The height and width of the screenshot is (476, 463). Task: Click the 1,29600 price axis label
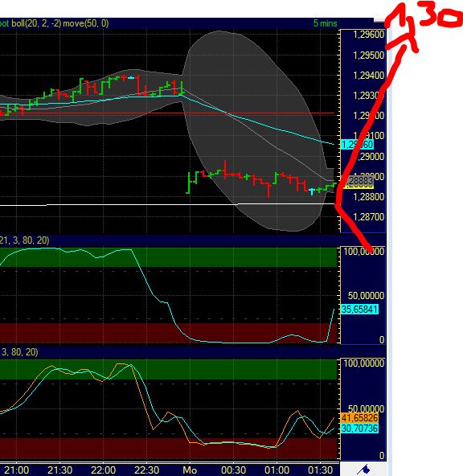[x=369, y=35]
